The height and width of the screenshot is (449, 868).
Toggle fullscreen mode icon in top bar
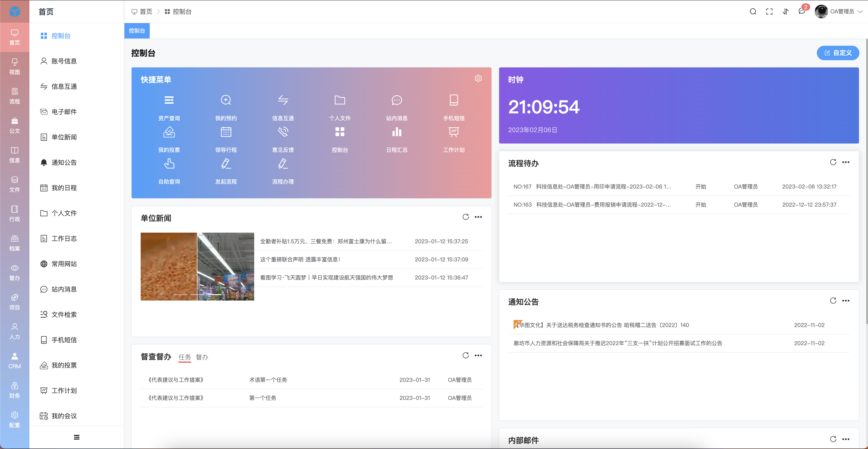[x=769, y=12]
